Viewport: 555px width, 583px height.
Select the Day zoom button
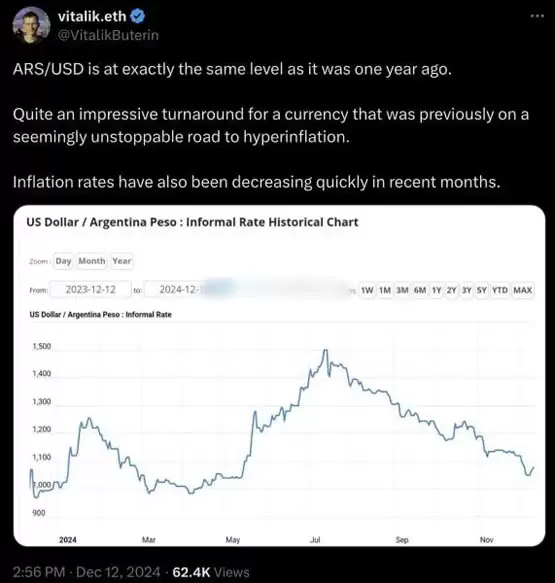tap(63, 261)
